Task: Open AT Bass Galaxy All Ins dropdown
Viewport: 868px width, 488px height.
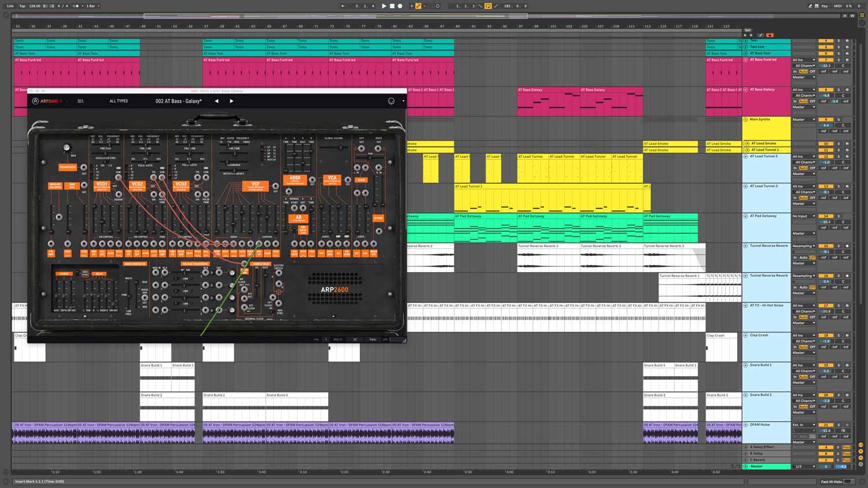Action: 804,90
